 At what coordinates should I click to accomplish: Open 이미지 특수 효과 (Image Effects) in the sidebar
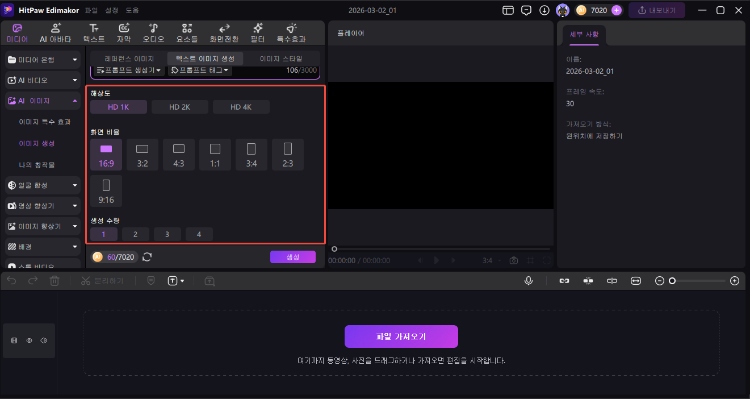click(44, 122)
